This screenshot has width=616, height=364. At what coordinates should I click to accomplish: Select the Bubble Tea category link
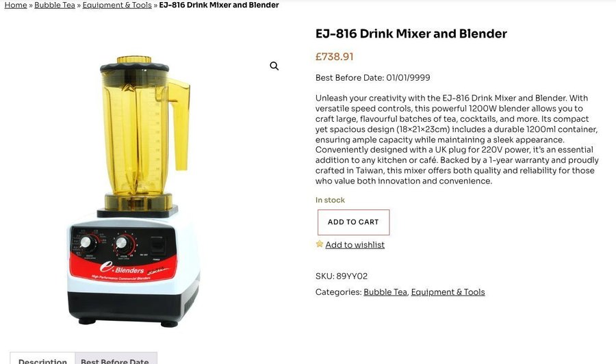pyautogui.click(x=385, y=292)
